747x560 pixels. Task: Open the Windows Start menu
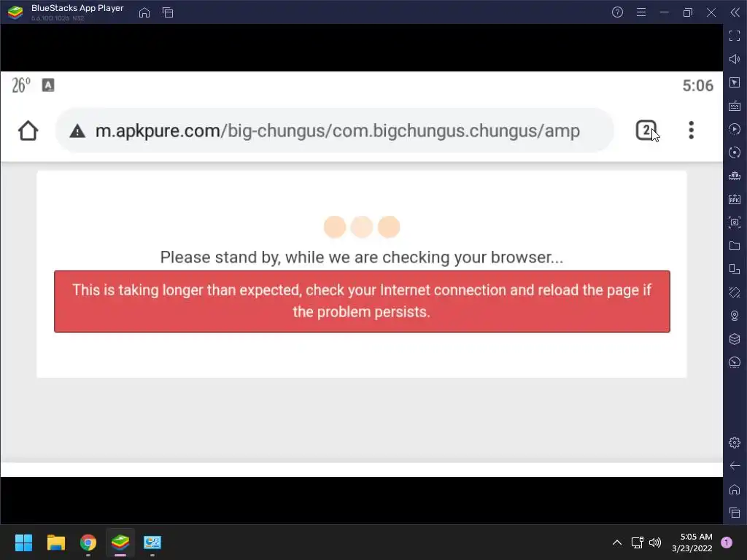click(x=23, y=542)
